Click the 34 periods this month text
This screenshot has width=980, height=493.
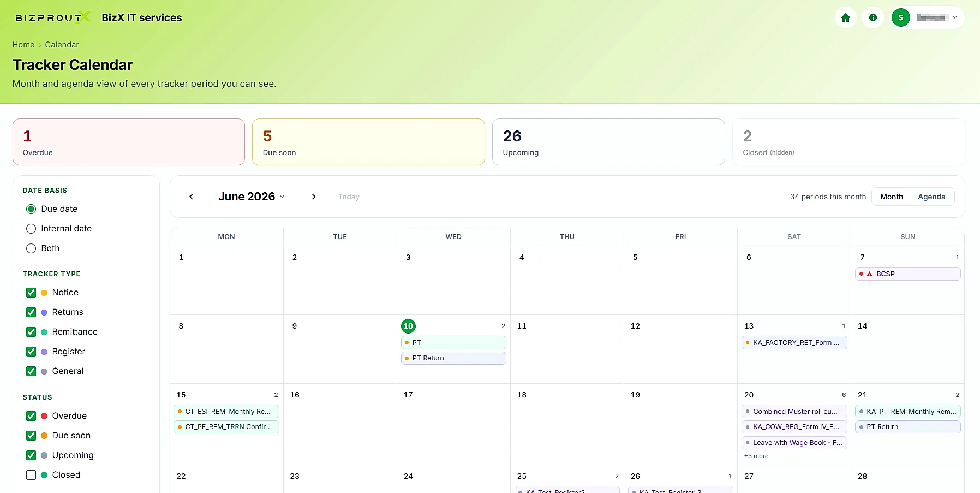[x=828, y=197]
